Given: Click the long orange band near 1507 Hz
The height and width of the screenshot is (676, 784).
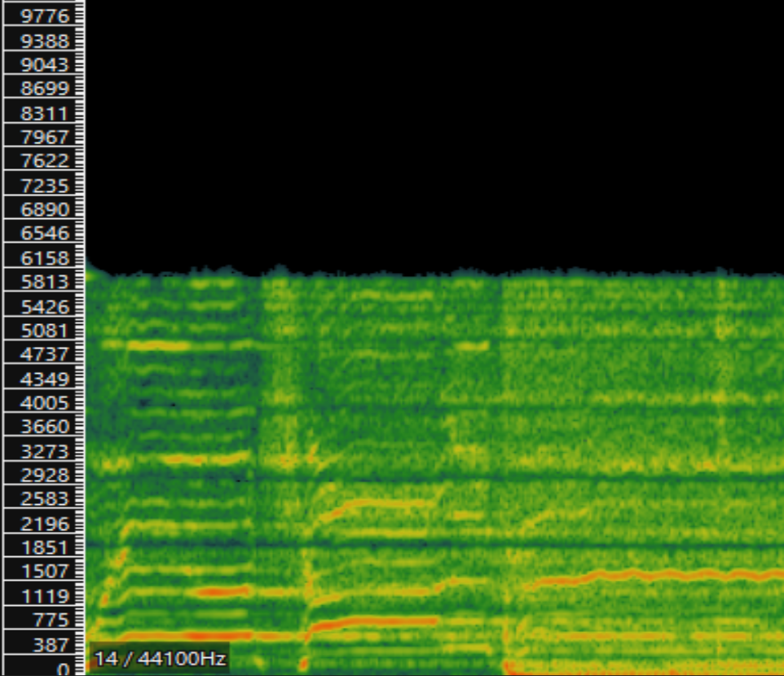Looking at the screenshot, I should (652, 576).
